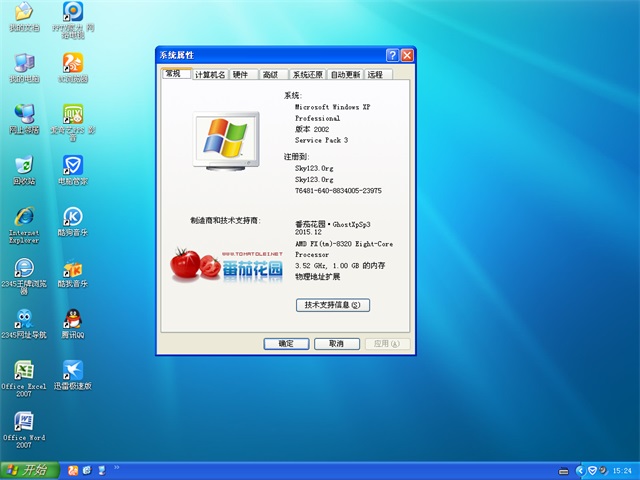Launch 酷狗音乐 from the desktop
Image resolution: width=640 pixels, height=480 pixels.
72,218
